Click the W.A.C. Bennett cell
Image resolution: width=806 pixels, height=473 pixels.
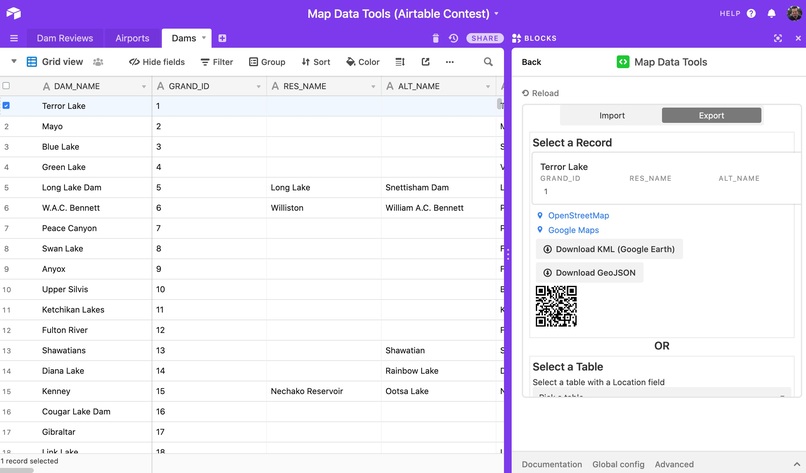coord(70,208)
